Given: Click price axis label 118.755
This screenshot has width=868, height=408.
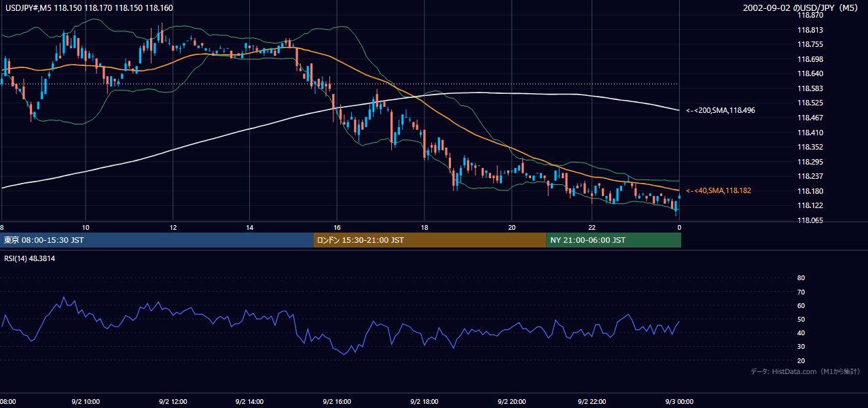Looking at the screenshot, I should click(810, 44).
